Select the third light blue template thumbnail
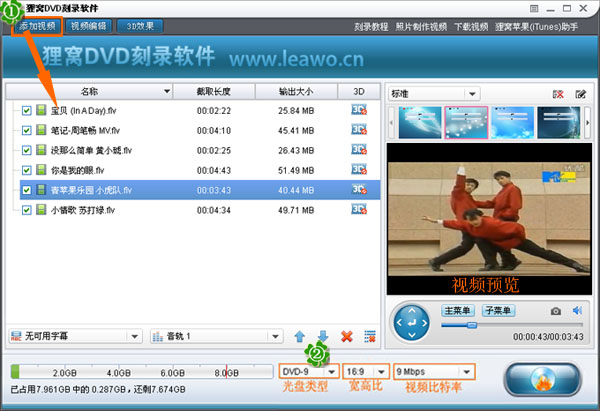This screenshot has height=411, width=600. (512, 122)
